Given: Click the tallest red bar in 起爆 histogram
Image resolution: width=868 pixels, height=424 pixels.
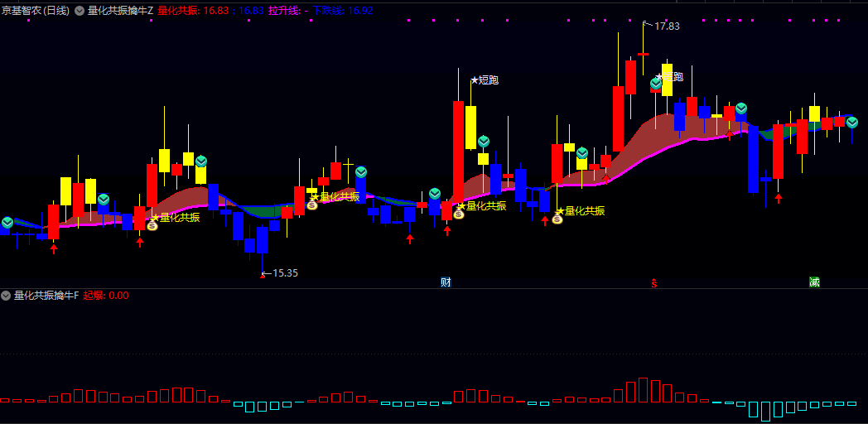Looking at the screenshot, I should [x=643, y=390].
